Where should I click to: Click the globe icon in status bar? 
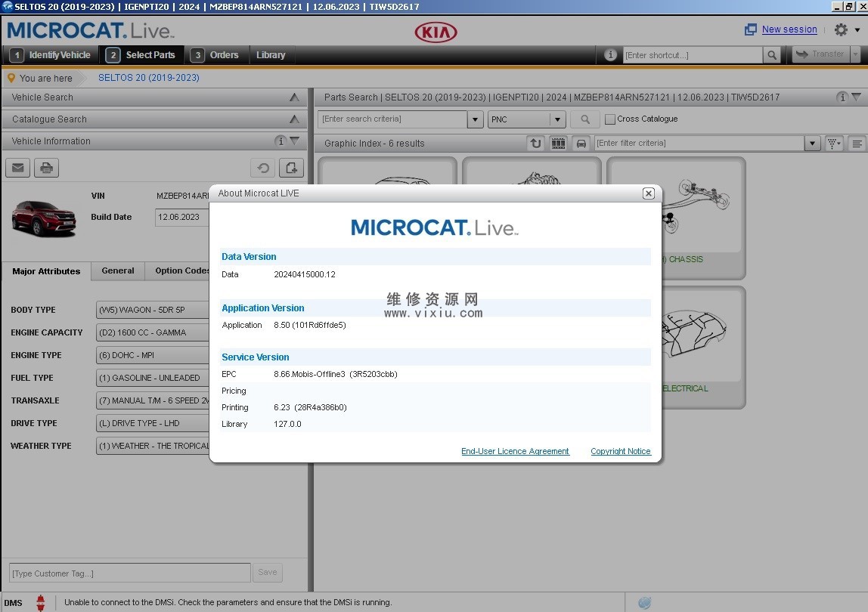[644, 603]
